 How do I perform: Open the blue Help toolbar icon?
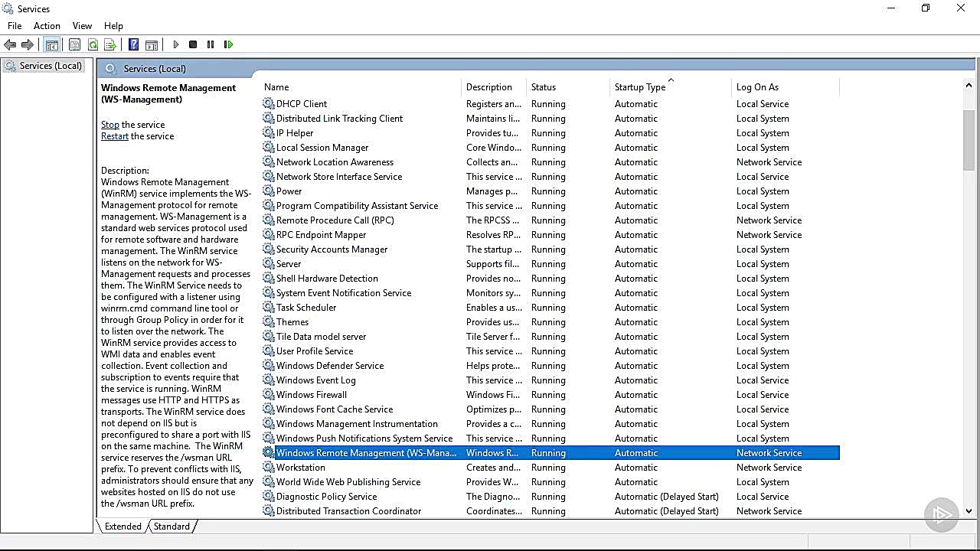133,44
